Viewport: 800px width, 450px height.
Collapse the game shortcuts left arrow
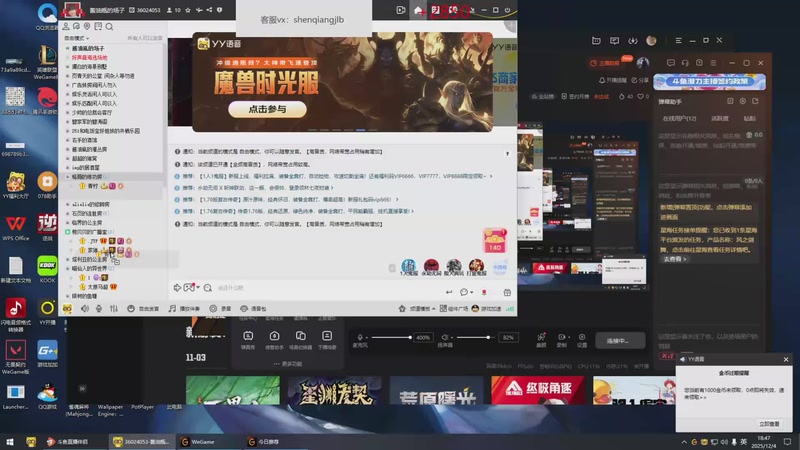pyautogui.click(x=392, y=268)
